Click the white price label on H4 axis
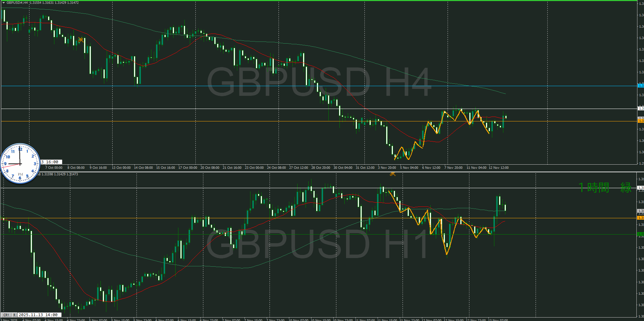This screenshot has width=644, height=321. pyautogui.click(x=641, y=109)
